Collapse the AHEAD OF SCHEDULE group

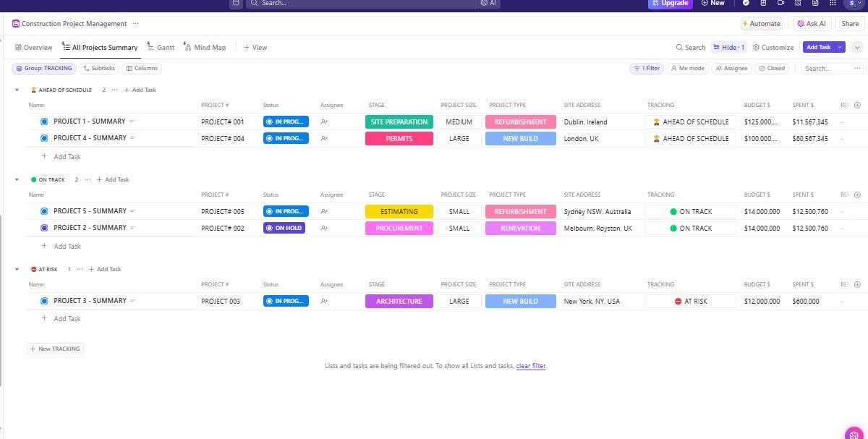coord(17,90)
